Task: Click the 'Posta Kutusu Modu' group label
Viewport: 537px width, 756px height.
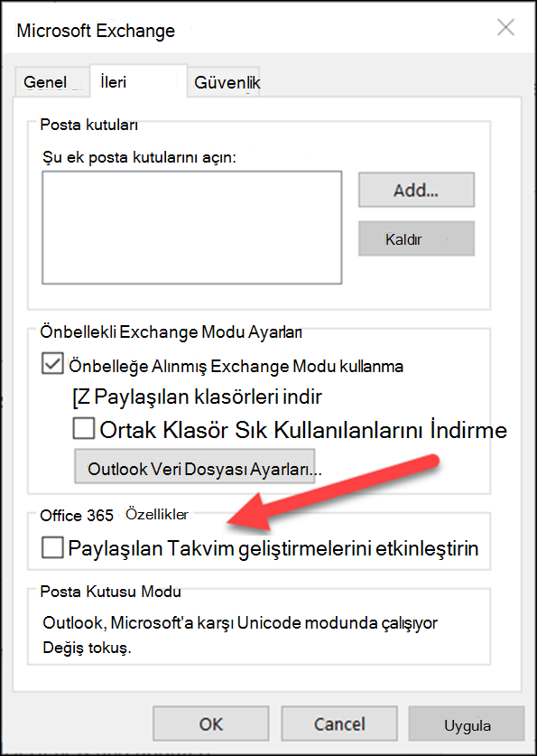Action: (x=110, y=591)
